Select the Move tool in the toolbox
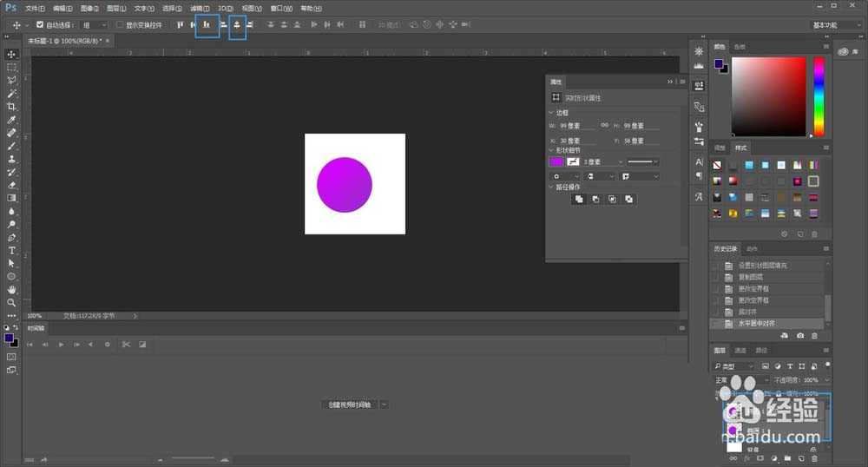The height and width of the screenshot is (467, 868). 11,54
